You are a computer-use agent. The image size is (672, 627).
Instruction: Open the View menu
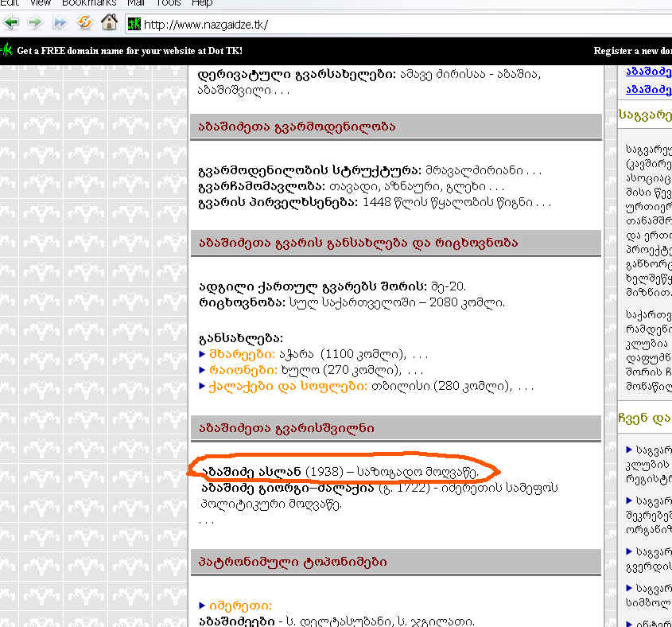[41, 3]
